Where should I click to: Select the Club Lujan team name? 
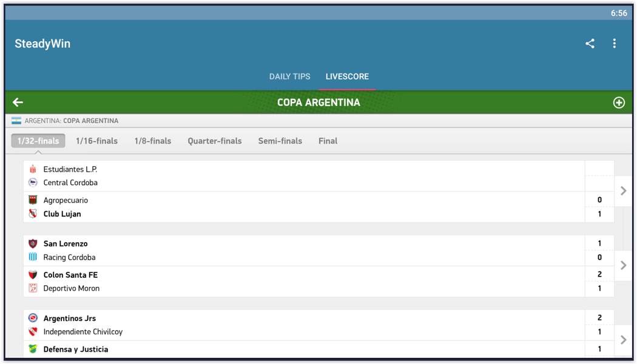point(62,214)
